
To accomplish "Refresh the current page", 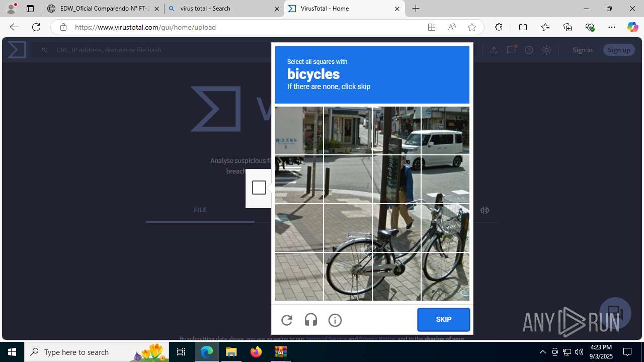I will point(36,27).
